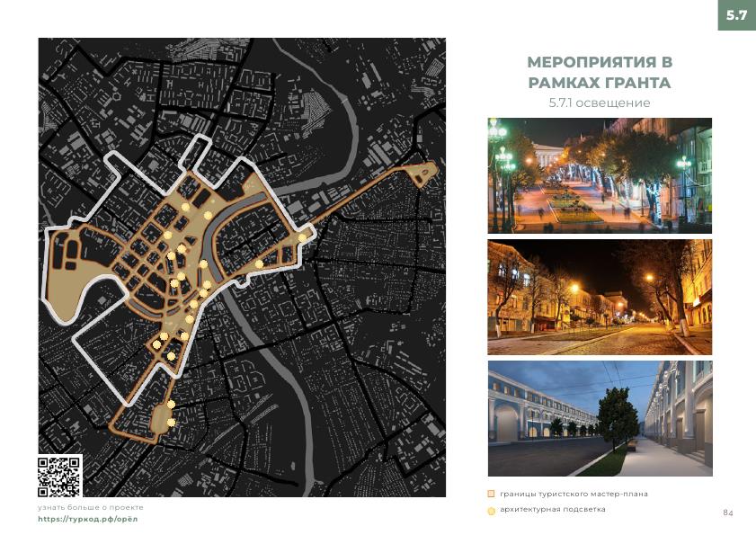The width and height of the screenshot is (756, 535).
Task: Select the top photo of the illuminated boulevard
Action: (x=600, y=175)
